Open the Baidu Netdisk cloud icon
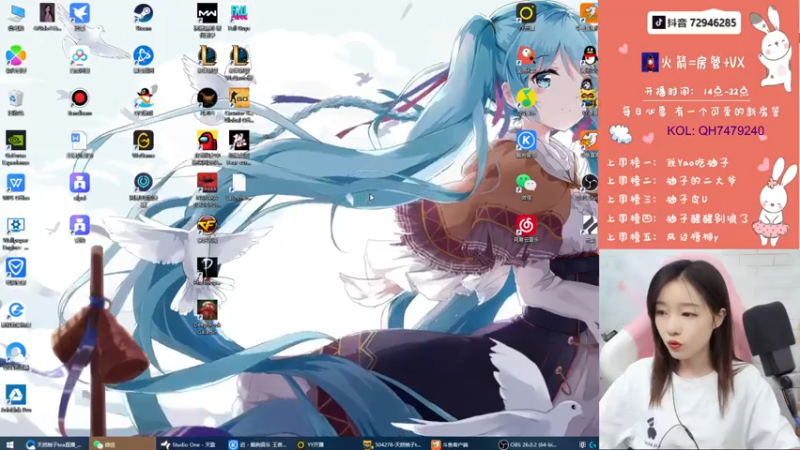Viewport: 800px width, 450px height. (80, 56)
